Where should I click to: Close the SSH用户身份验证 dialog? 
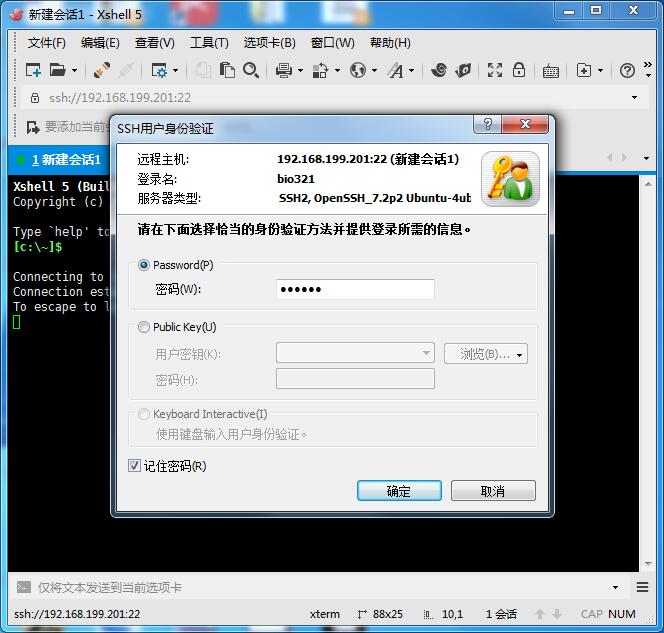click(x=525, y=124)
